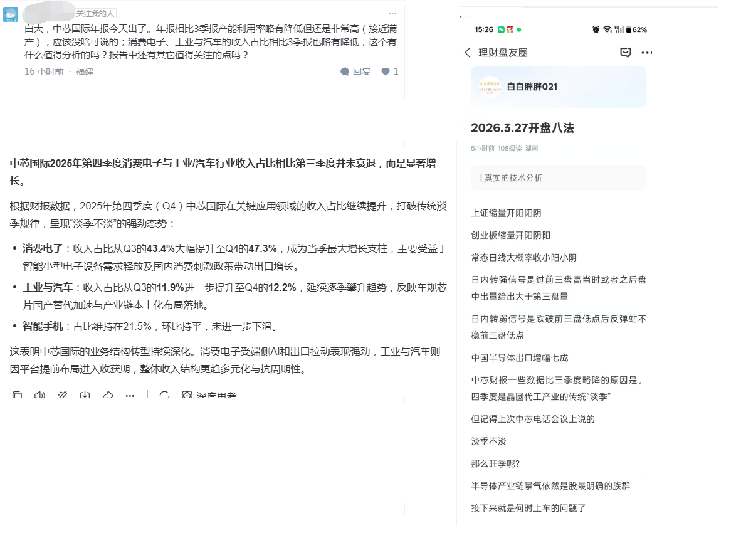Open author avatar of 白白胖胖021

pyautogui.click(x=490, y=87)
